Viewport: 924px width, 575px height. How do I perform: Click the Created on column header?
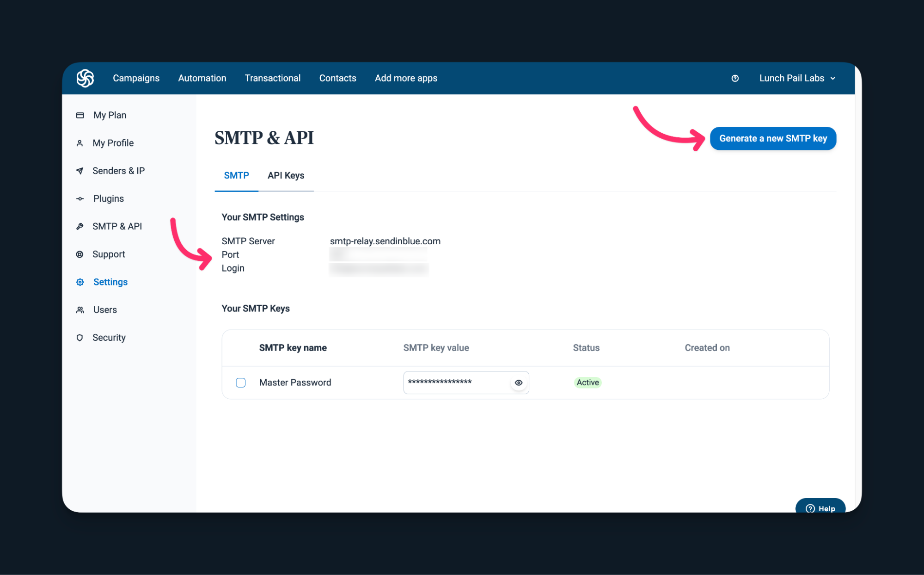707,347
